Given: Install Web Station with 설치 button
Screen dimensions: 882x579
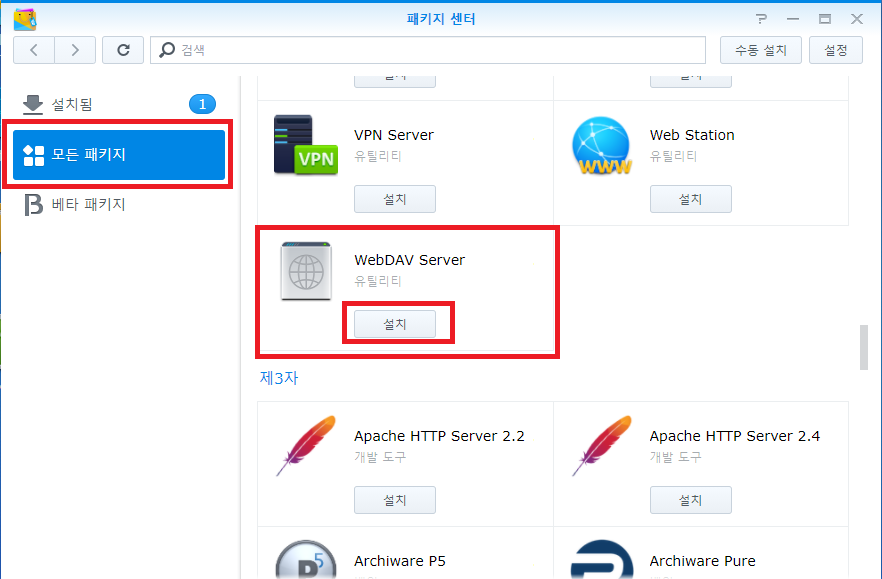Looking at the screenshot, I should click(691, 199).
